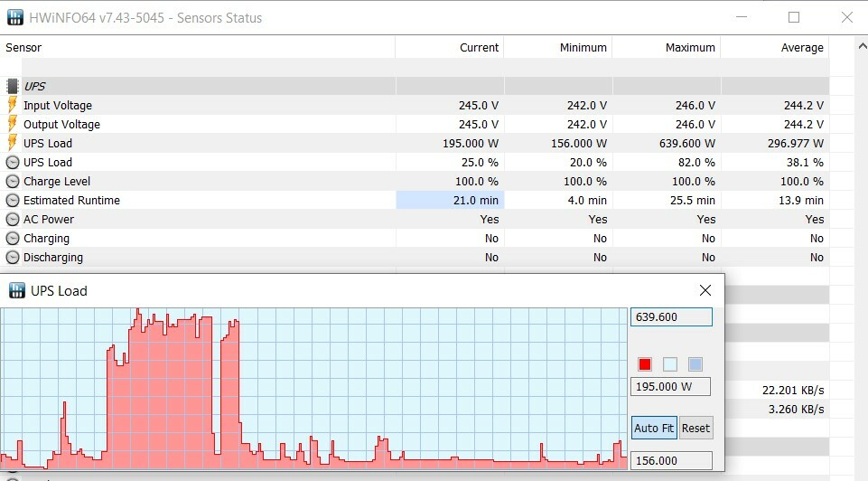Viewport: 868px width, 481px height.
Task: Click the Minimum column header
Action: point(558,48)
